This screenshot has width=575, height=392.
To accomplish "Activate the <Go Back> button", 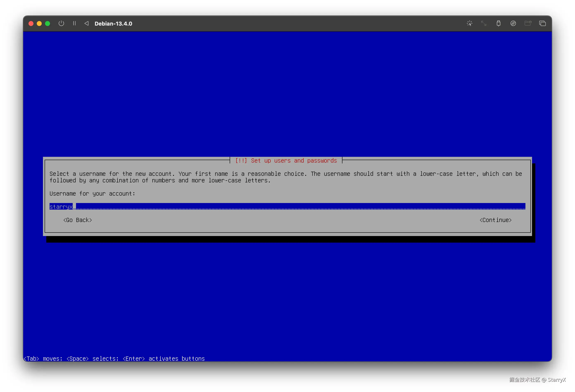I will pyautogui.click(x=78, y=220).
